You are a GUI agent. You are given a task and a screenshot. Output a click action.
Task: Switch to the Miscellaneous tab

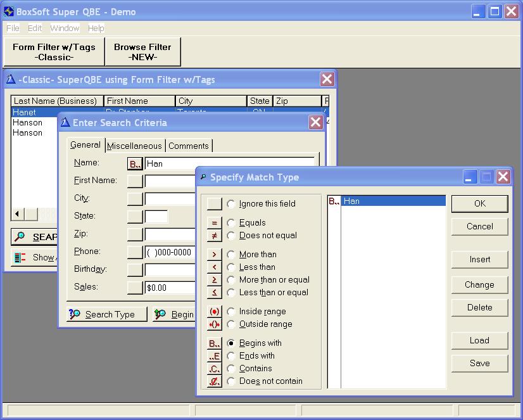click(134, 146)
